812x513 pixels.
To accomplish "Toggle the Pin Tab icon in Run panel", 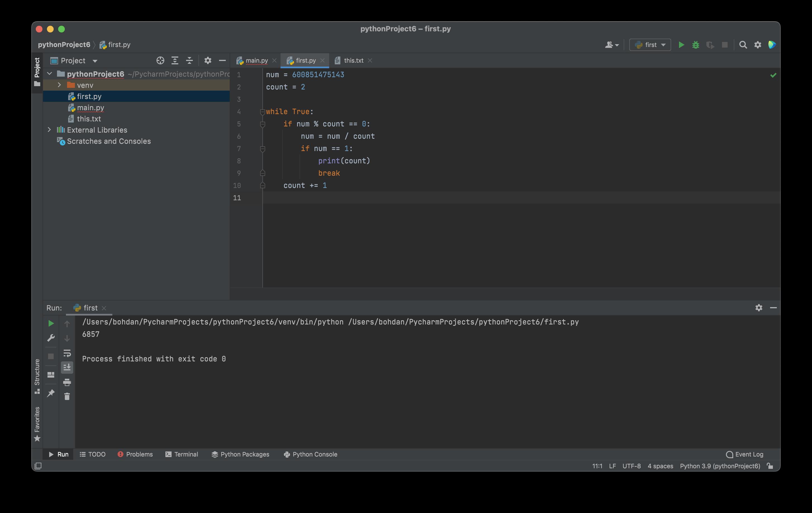I will (x=51, y=393).
